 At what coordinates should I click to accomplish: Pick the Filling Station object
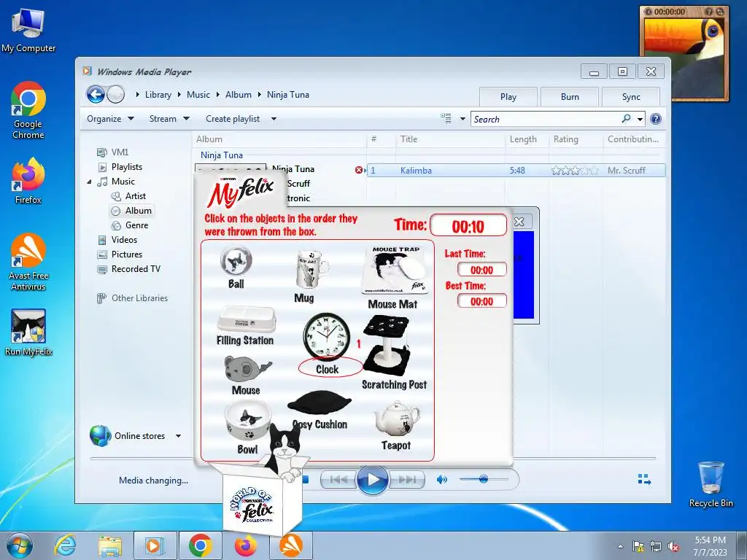[247, 319]
